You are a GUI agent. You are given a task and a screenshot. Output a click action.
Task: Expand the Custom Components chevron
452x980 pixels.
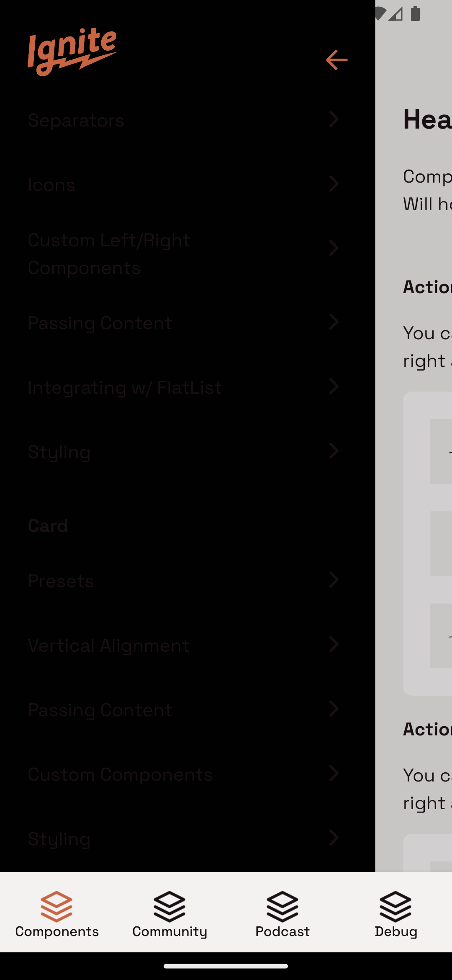334,774
